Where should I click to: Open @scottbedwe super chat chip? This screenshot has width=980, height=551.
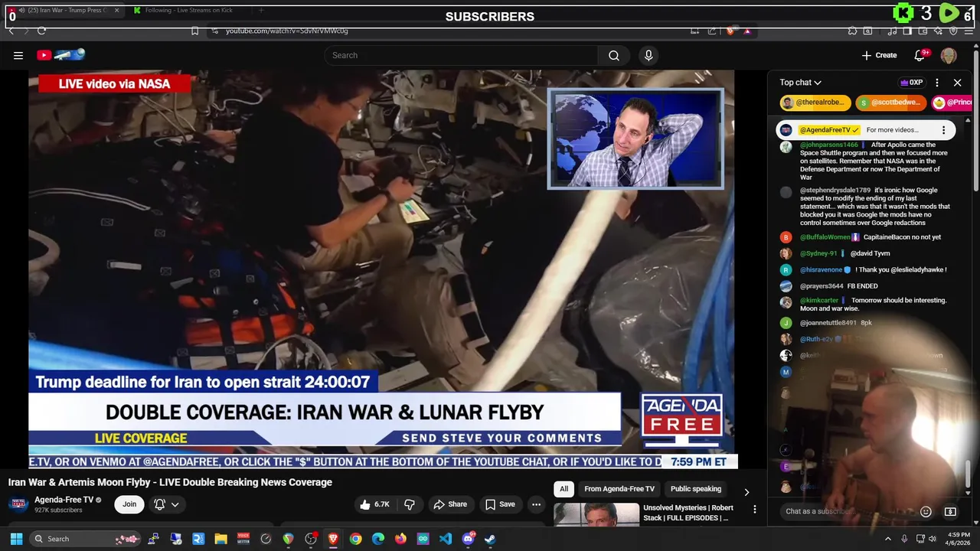point(891,103)
